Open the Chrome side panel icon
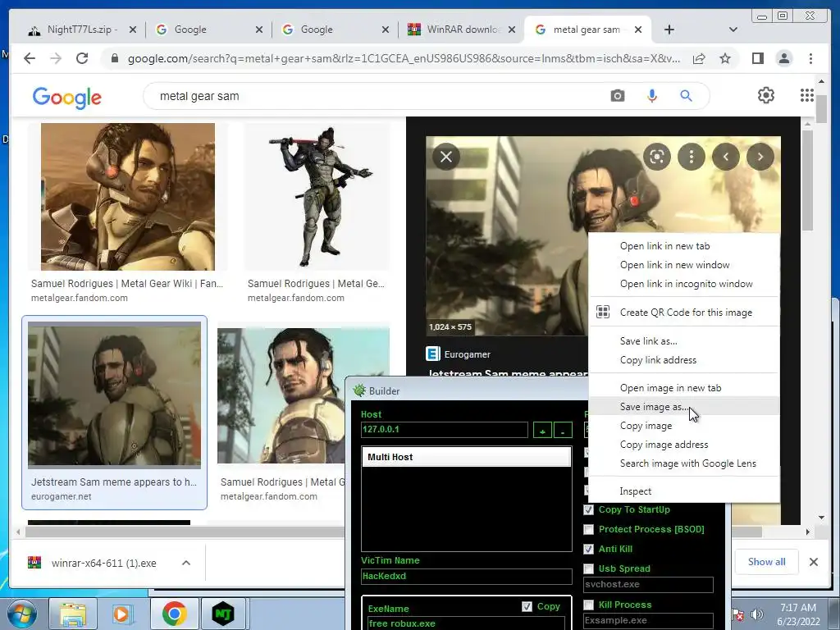Viewport: 840px width, 630px height. (x=757, y=58)
